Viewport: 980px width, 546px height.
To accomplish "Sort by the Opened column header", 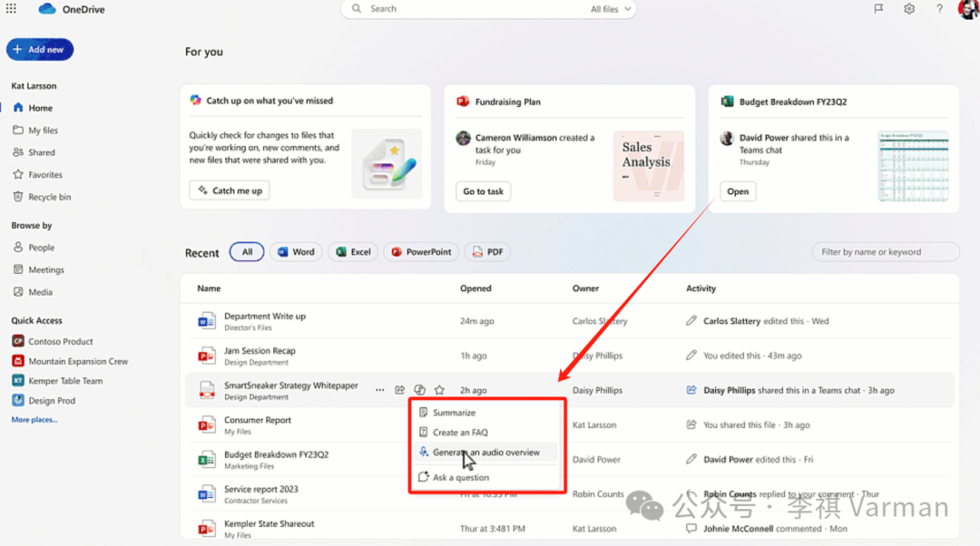I will coord(475,288).
